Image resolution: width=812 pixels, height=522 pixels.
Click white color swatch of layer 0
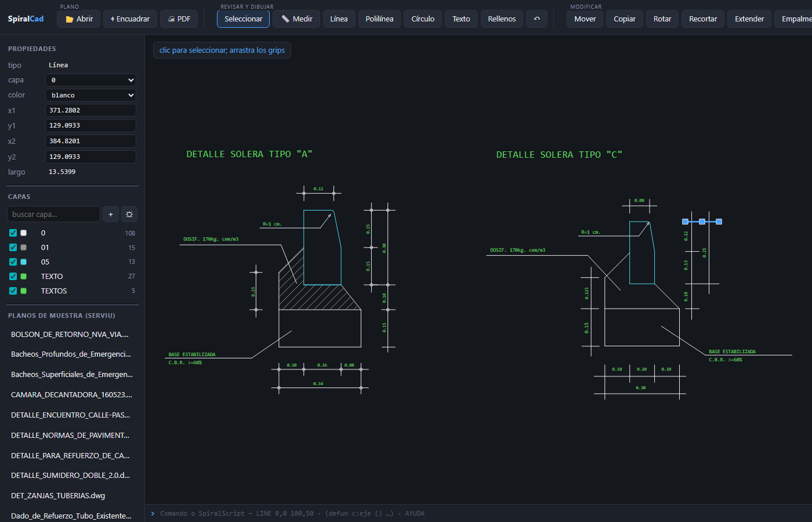24,233
